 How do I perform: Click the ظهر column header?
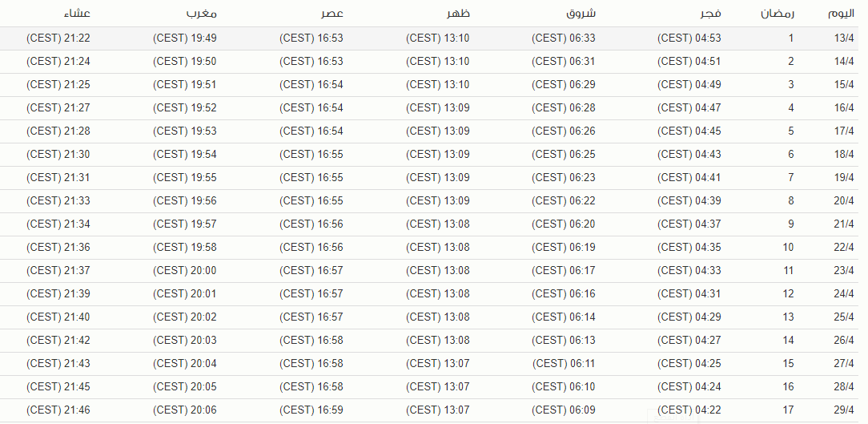[459, 14]
